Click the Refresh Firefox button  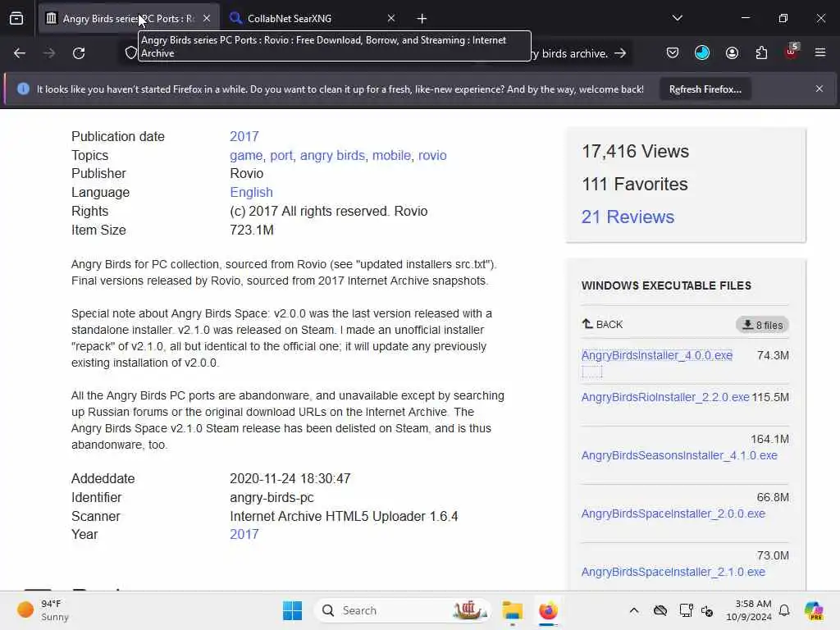[x=705, y=89]
